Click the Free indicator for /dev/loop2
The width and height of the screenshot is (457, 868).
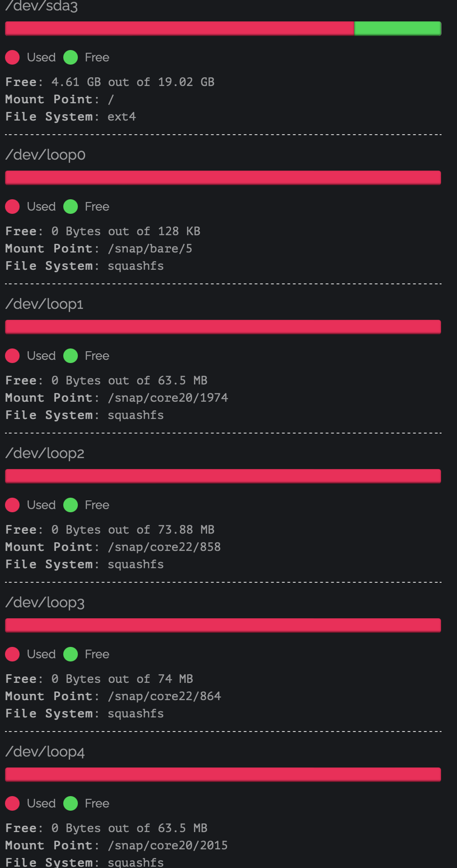[71, 505]
